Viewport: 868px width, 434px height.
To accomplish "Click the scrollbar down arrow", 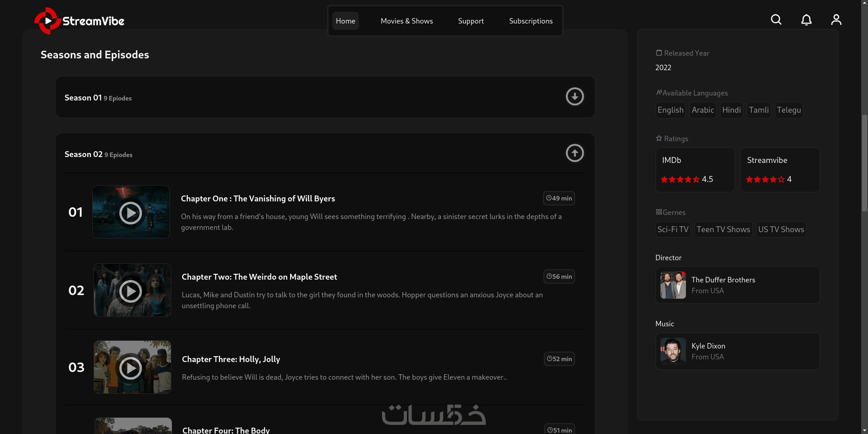I will (x=864, y=430).
